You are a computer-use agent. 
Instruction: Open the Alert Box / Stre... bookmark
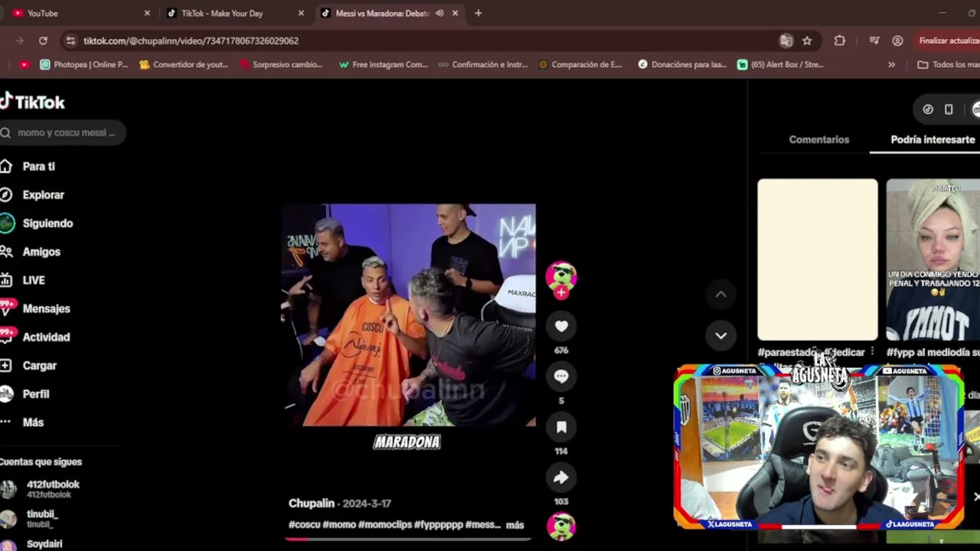[780, 64]
